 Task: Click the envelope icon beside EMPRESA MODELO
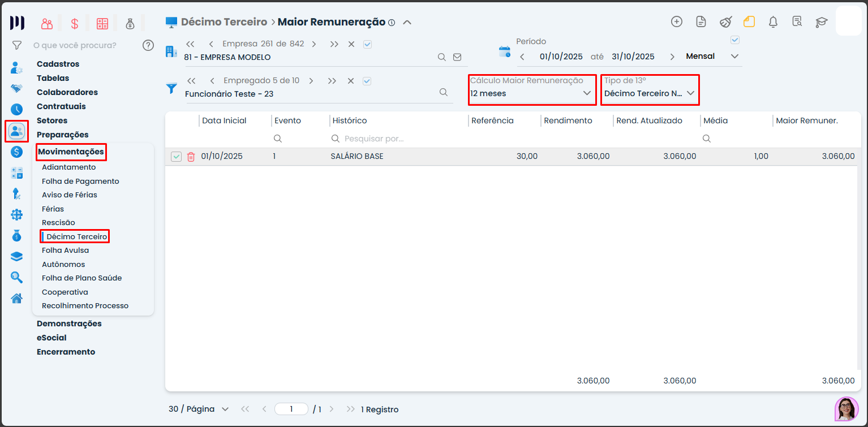457,57
